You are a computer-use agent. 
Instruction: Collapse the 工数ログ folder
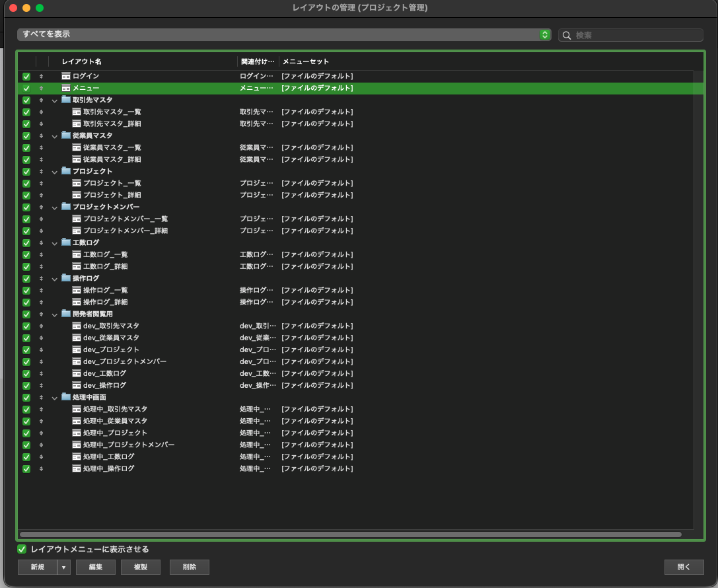point(54,243)
